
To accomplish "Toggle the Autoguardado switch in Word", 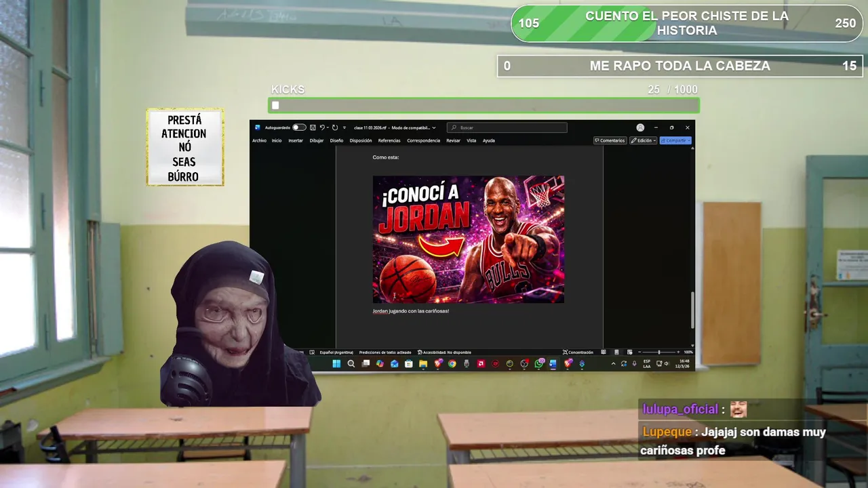I will tap(299, 127).
